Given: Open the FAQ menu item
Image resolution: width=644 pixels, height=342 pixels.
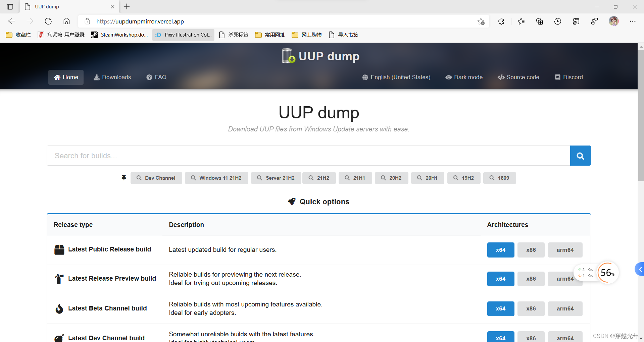Looking at the screenshot, I should click(x=156, y=77).
